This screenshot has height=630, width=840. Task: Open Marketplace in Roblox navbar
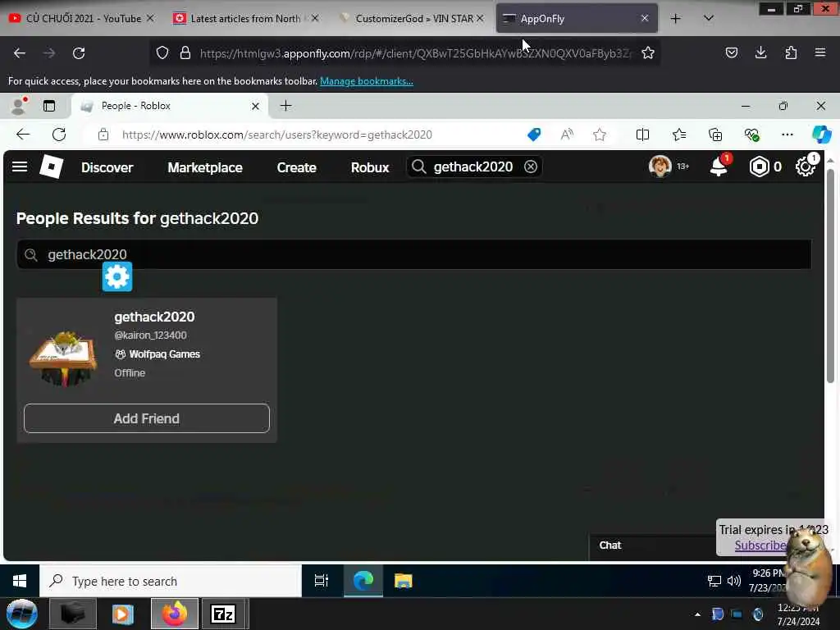(205, 167)
